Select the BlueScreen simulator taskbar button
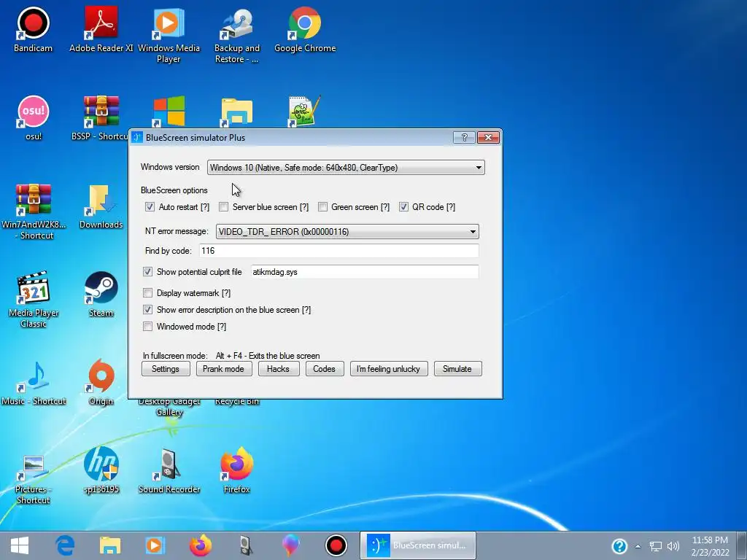 point(418,545)
